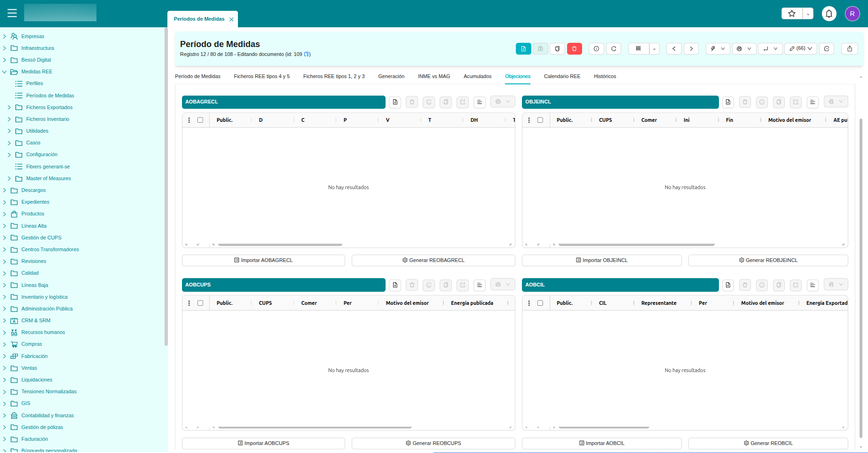The image size is (868, 453).
Task: Tick the OBJEINCL select-all checkbox
Action: tap(540, 120)
